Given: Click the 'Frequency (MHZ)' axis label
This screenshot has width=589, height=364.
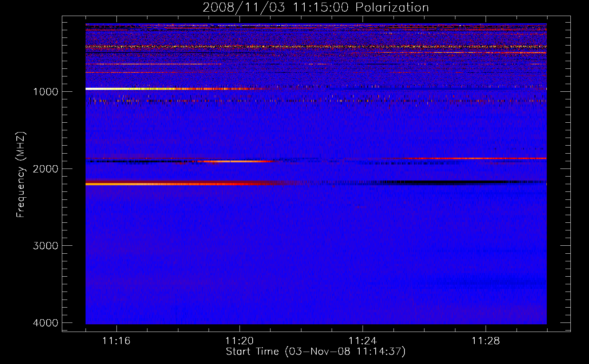Looking at the screenshot, I should coord(21,175).
